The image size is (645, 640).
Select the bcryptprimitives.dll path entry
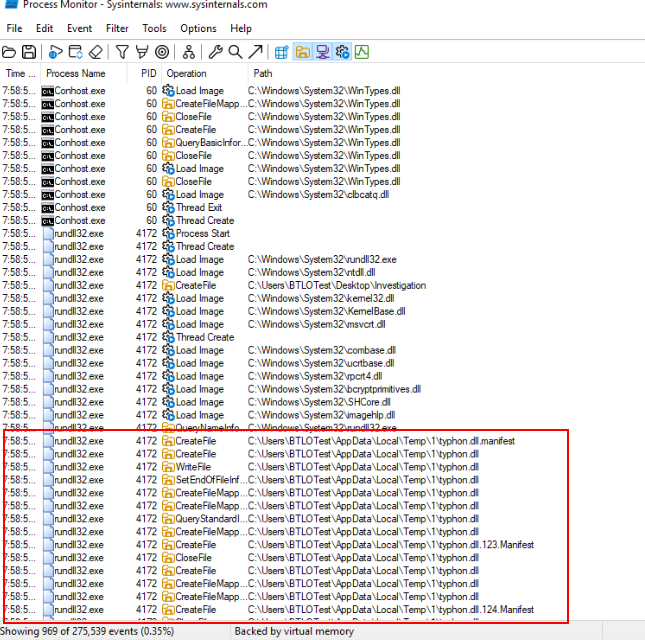point(334,389)
